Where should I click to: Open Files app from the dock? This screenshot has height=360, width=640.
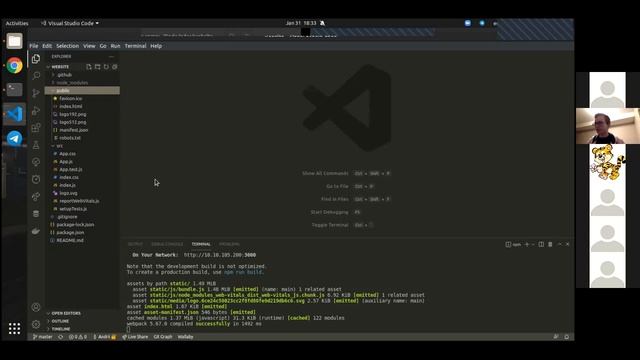click(x=14, y=41)
